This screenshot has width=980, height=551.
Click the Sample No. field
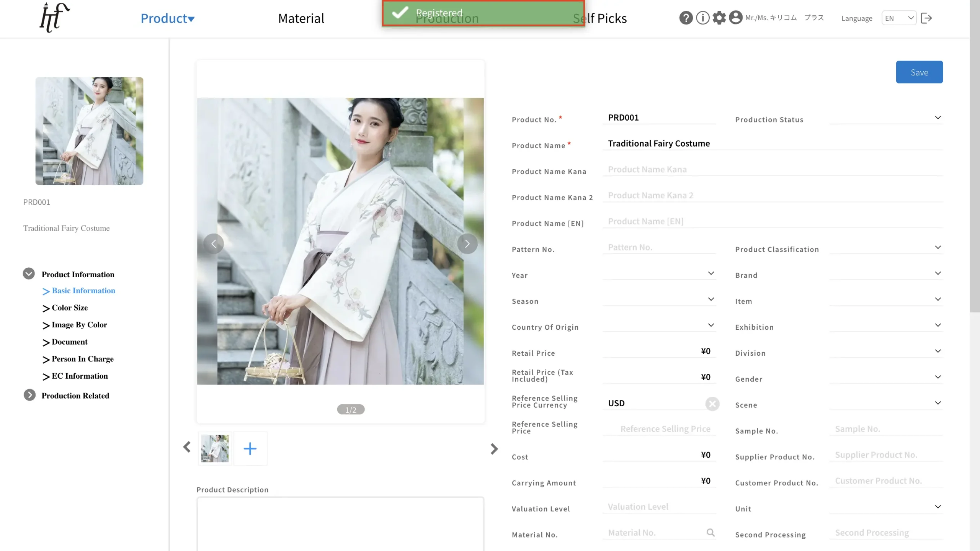click(x=886, y=429)
